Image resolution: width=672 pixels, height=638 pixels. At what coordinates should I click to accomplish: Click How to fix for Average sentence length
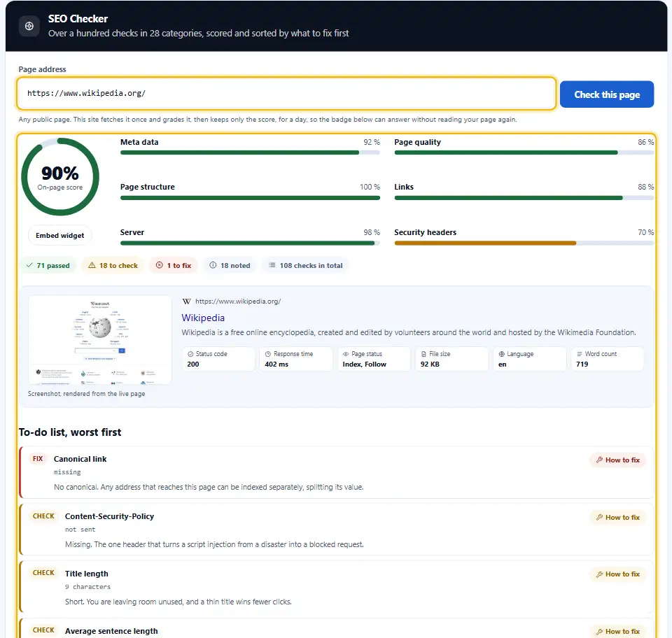[x=617, y=632]
